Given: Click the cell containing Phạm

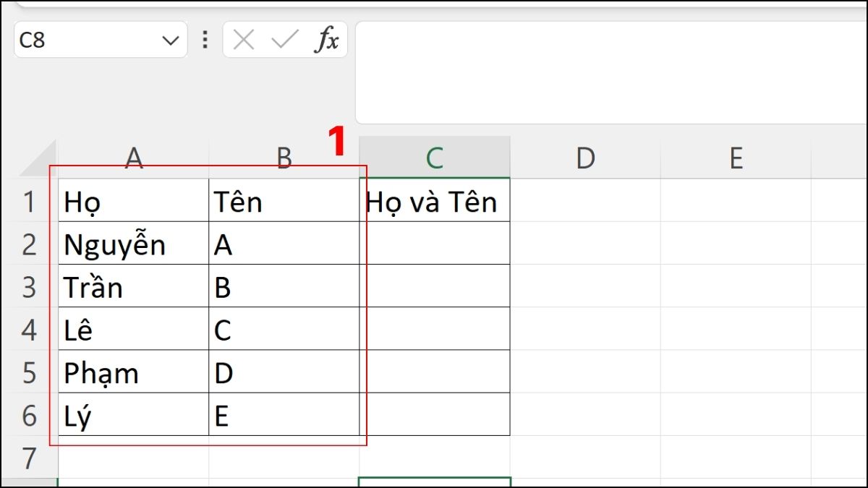Looking at the screenshot, I should tap(134, 373).
